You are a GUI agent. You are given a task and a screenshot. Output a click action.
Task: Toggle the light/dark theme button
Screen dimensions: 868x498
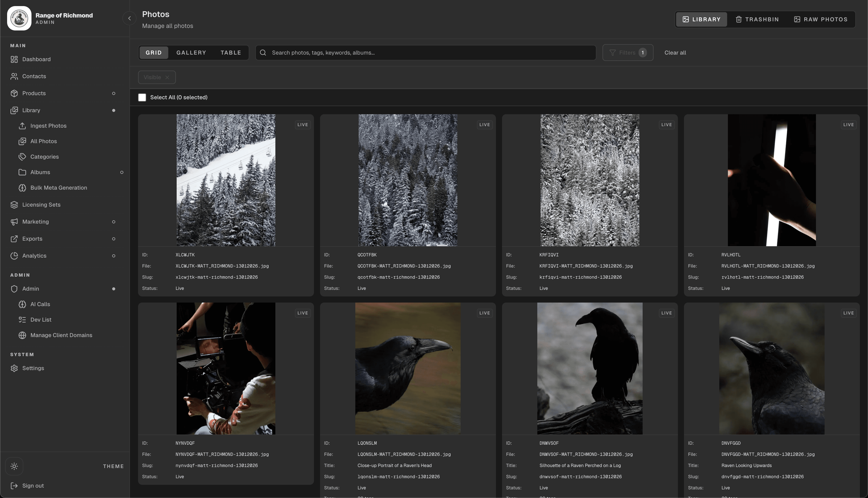[x=14, y=466]
